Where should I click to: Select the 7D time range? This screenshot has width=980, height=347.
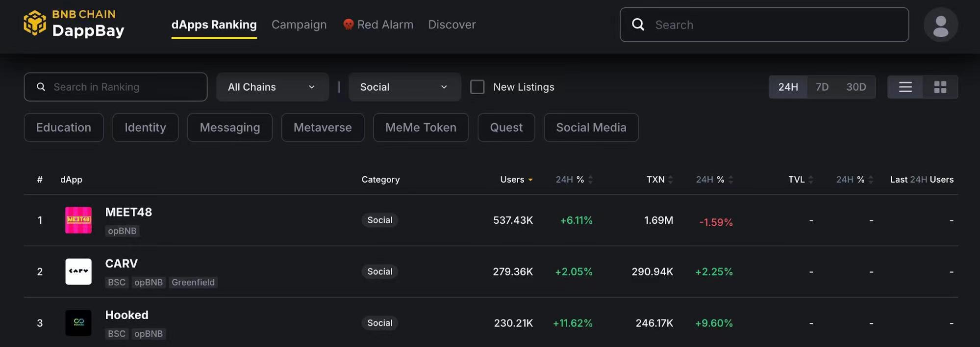coord(822,87)
